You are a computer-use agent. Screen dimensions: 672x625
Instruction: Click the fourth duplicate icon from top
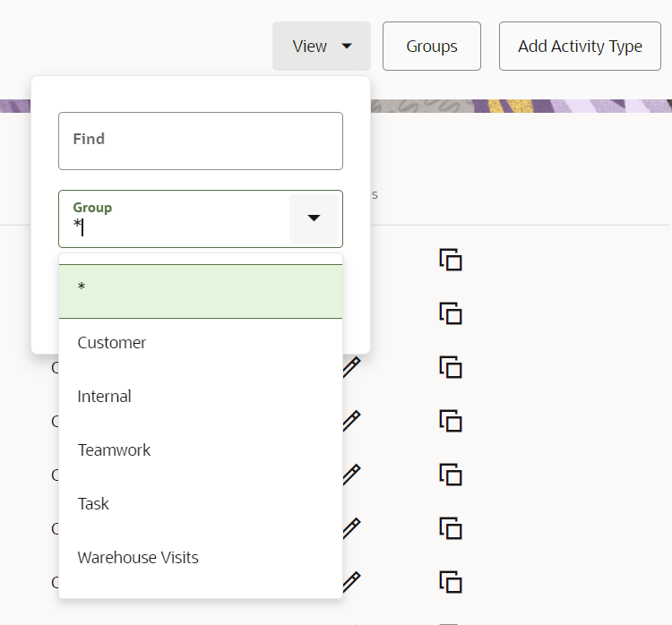click(451, 422)
